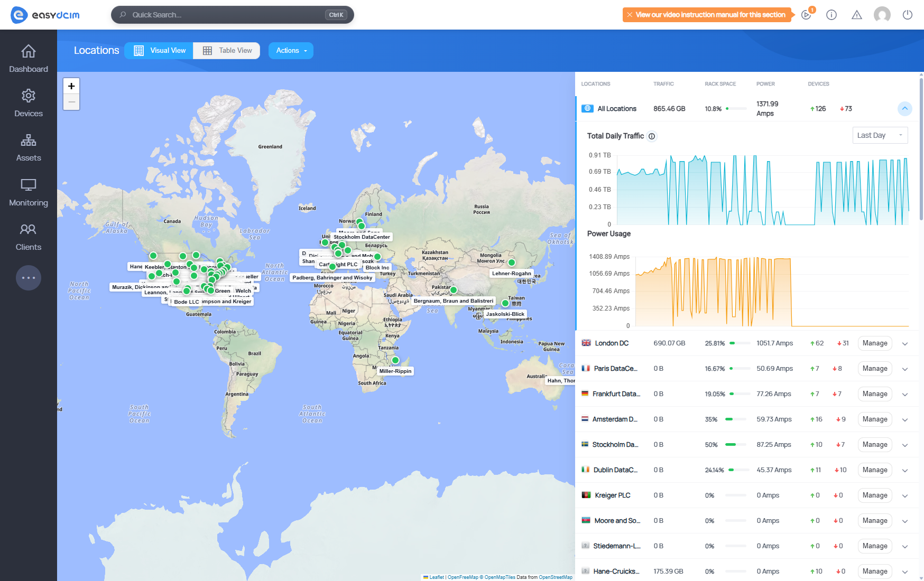Click Manage for Hane-Cruickshank row
Screen dimensions: 924x581
coord(875,571)
